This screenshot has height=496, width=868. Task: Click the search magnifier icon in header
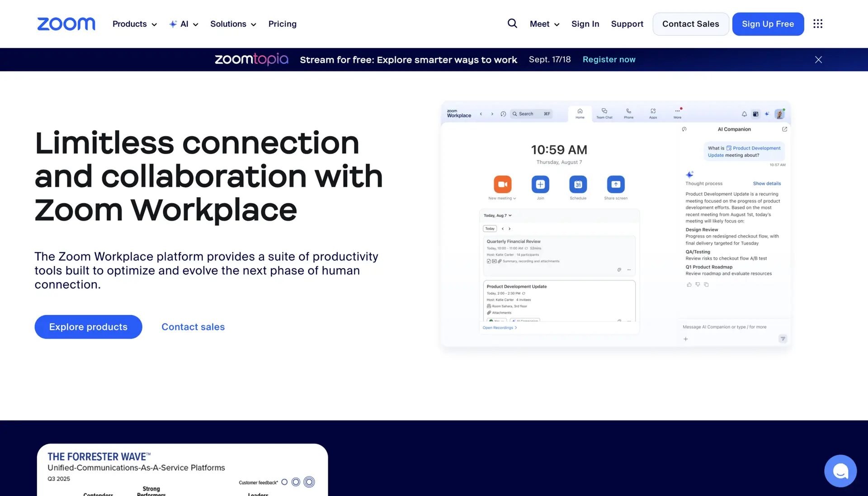pos(512,24)
